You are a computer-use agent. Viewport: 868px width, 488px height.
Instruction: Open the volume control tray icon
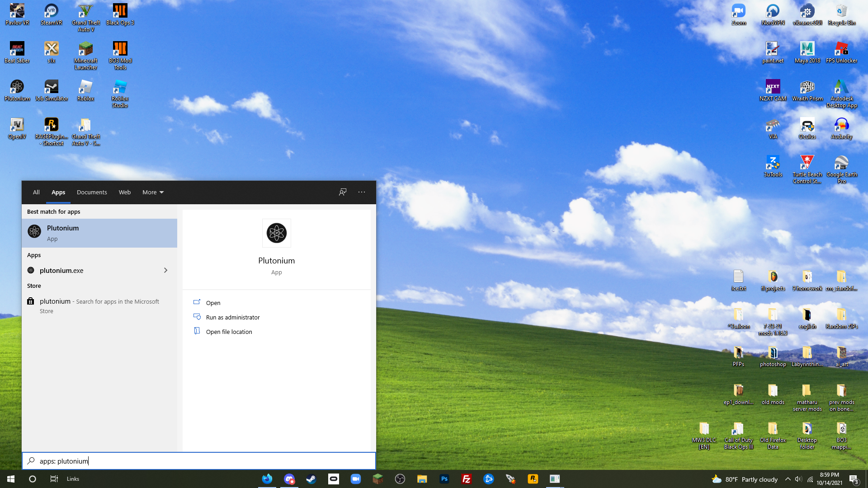pos(798,479)
